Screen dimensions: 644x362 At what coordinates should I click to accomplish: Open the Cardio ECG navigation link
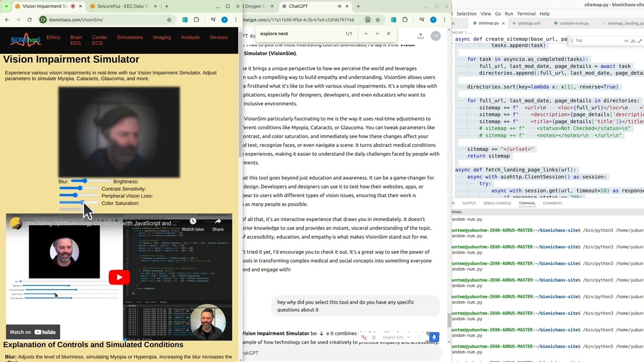coord(100,40)
